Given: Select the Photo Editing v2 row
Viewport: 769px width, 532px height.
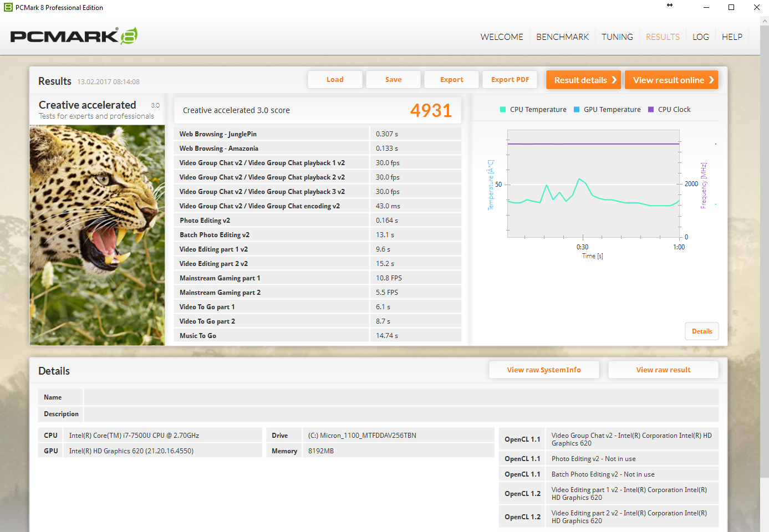Looking at the screenshot, I should [318, 221].
